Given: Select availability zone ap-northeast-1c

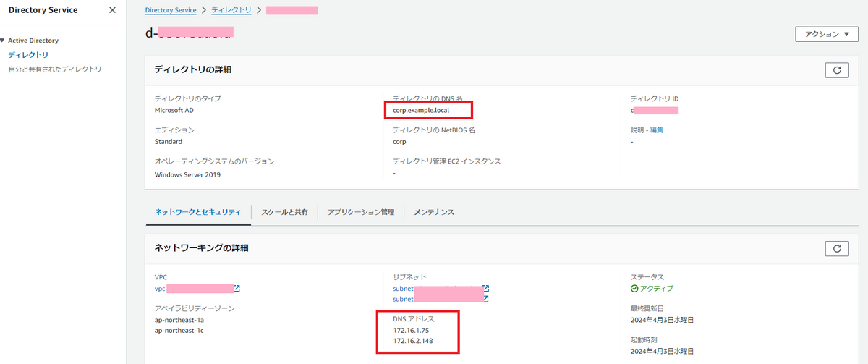Looking at the screenshot, I should coord(179,330).
